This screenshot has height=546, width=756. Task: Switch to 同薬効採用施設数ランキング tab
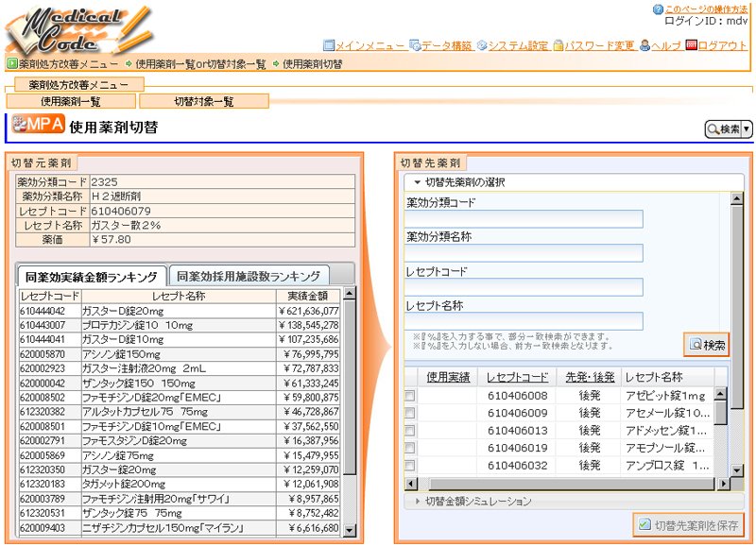(x=249, y=276)
